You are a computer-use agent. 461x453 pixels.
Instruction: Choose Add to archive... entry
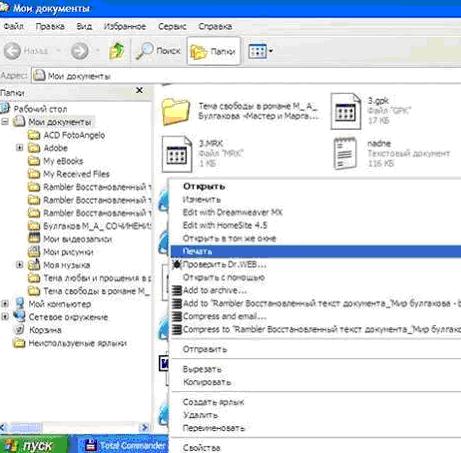tap(315, 290)
